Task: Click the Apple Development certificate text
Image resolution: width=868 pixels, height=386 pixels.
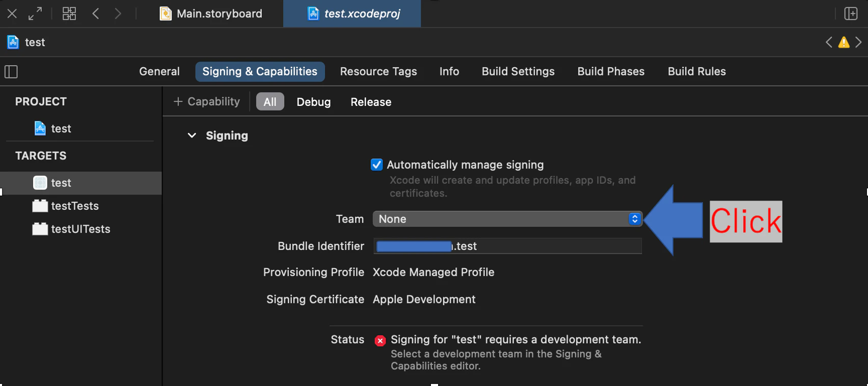Action: [x=424, y=299]
